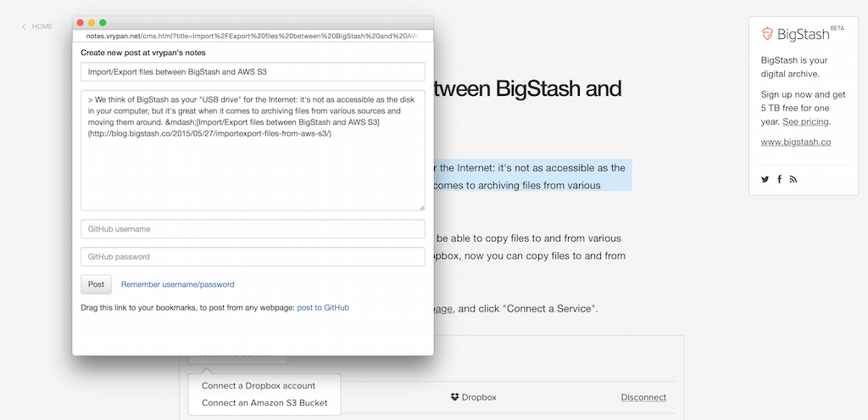Visit the www.bigstash.co link
868x420 pixels.
(795, 142)
